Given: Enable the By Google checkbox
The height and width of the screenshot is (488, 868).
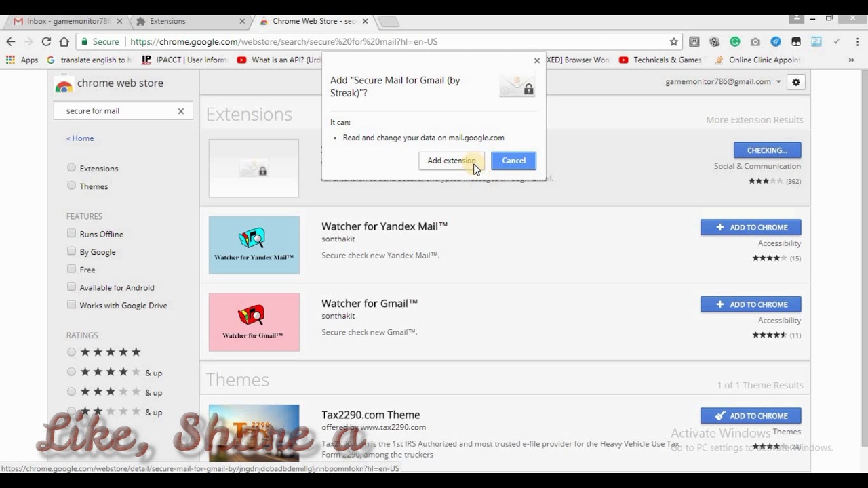Looking at the screenshot, I should click(x=71, y=251).
